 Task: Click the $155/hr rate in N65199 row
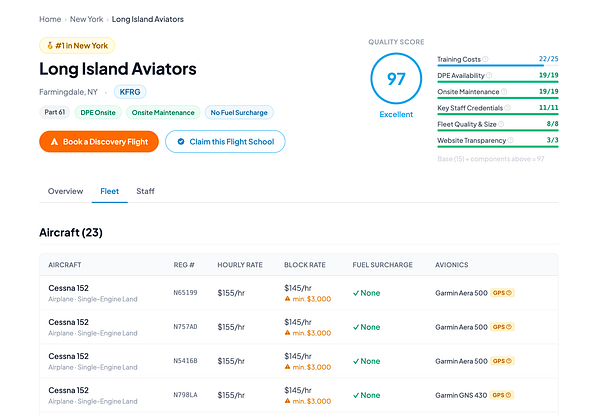231,293
